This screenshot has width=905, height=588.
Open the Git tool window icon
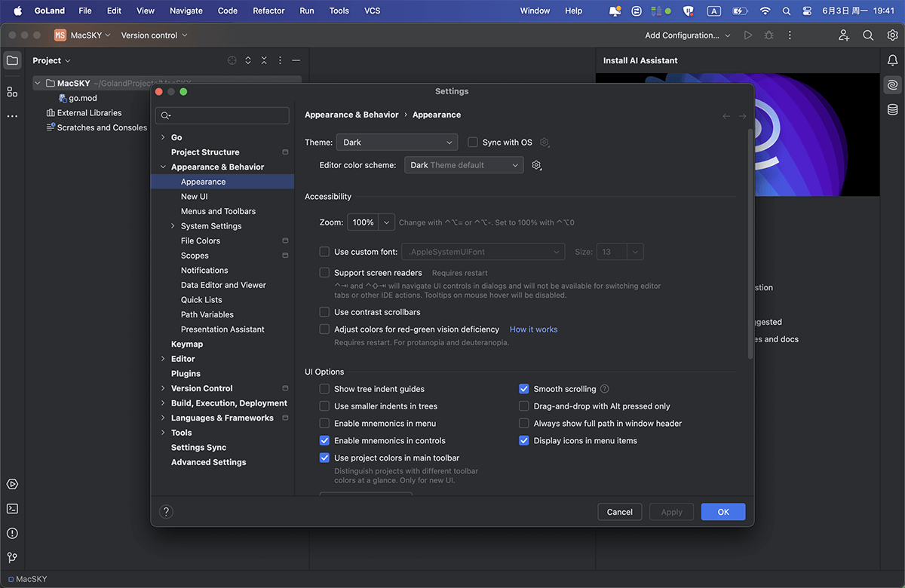[x=12, y=558]
